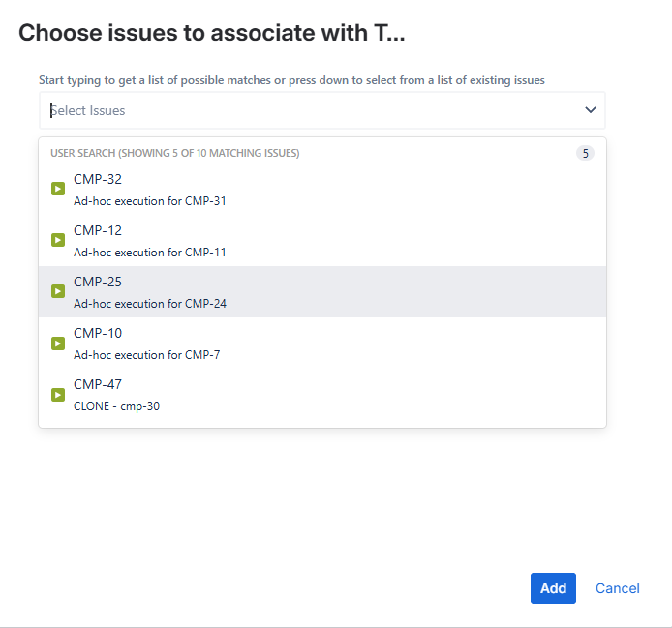Choose the CMP-12 issue key
The width and height of the screenshot is (672, 628).
click(x=98, y=230)
